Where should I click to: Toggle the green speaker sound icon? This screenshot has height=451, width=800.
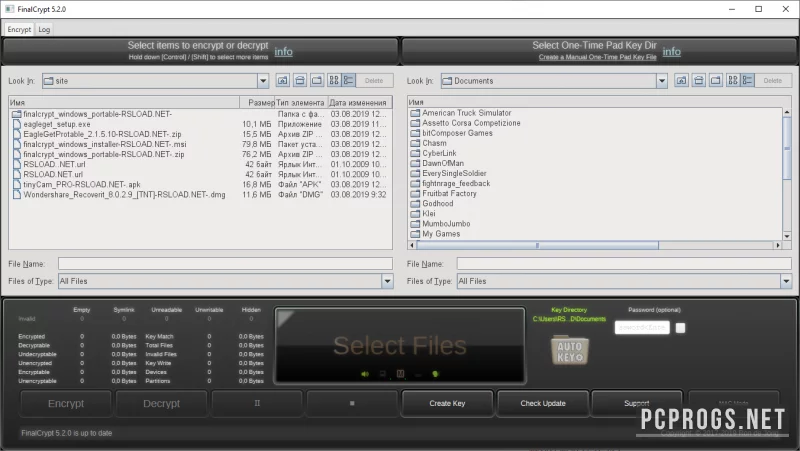365,374
